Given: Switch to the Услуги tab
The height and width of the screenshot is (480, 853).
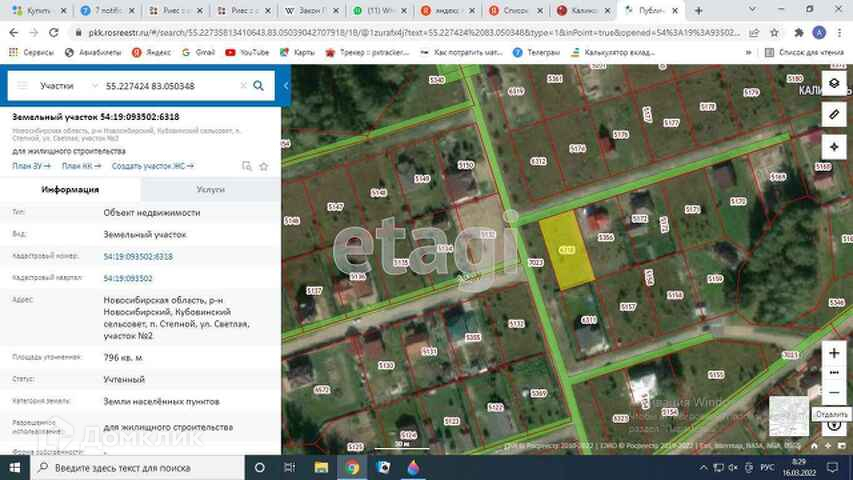Looking at the screenshot, I should click(211, 189).
